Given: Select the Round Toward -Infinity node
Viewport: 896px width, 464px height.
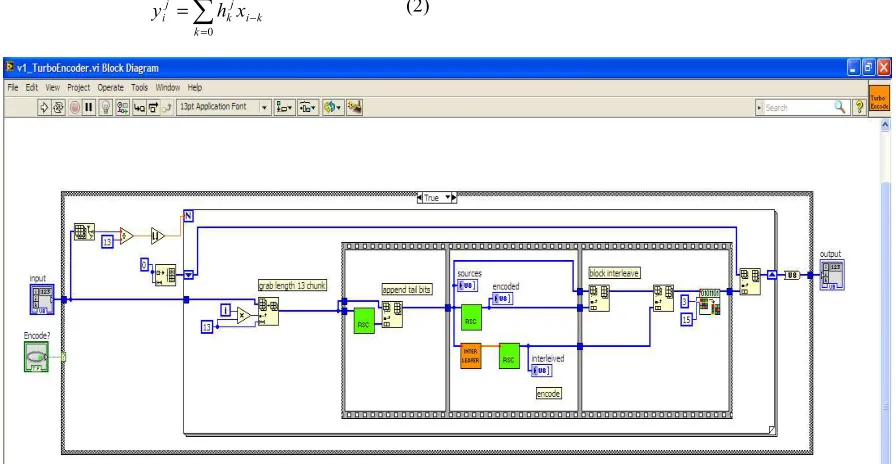Looking at the screenshot, I should pos(157,235).
